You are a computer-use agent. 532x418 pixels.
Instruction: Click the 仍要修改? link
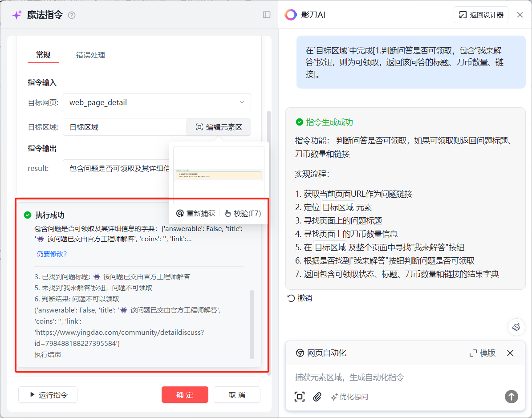[52, 254]
